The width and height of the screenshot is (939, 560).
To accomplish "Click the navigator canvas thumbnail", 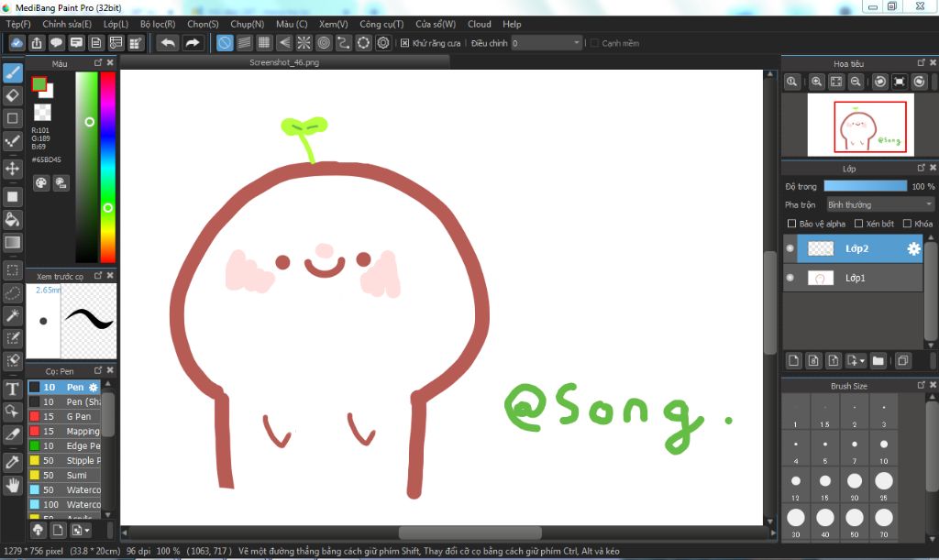I will click(860, 125).
